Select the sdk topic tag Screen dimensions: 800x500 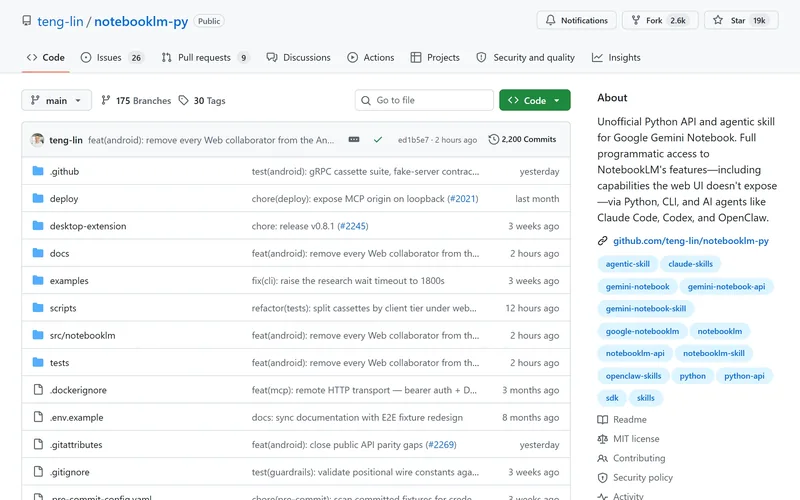pyautogui.click(x=612, y=398)
